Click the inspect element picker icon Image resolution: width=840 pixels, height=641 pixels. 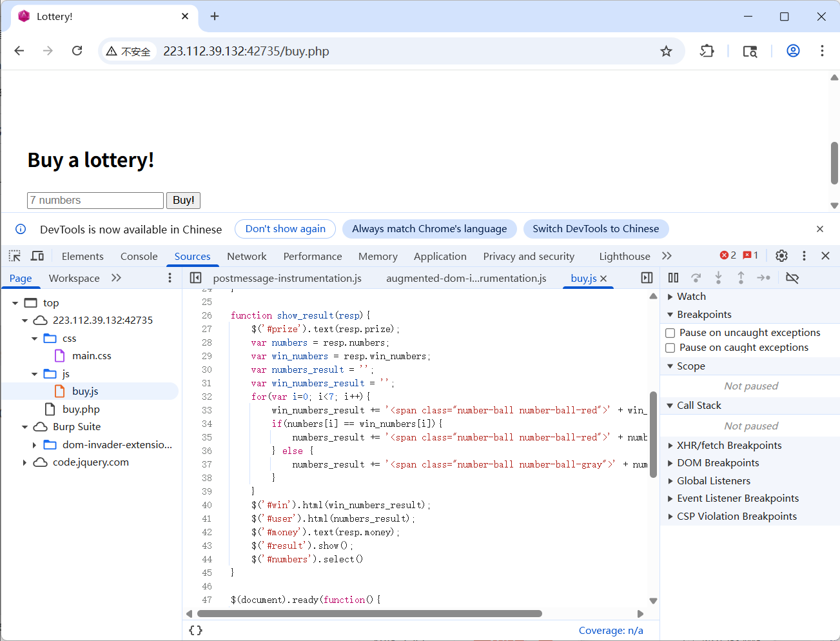[x=14, y=256]
